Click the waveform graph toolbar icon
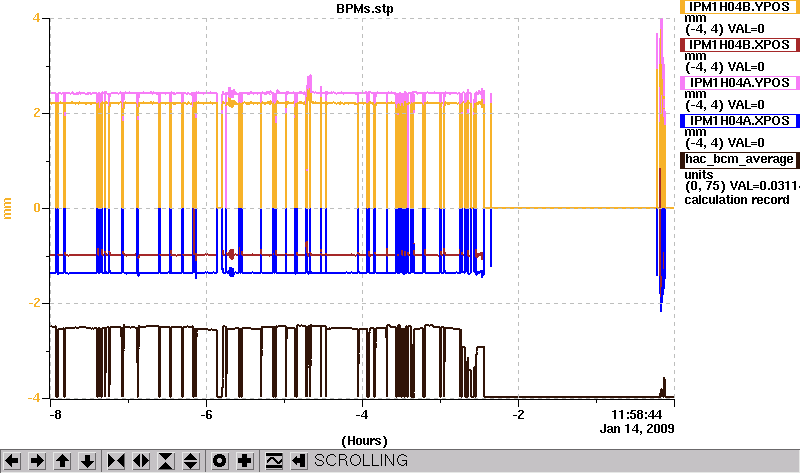The width and height of the screenshot is (800, 473). click(274, 461)
